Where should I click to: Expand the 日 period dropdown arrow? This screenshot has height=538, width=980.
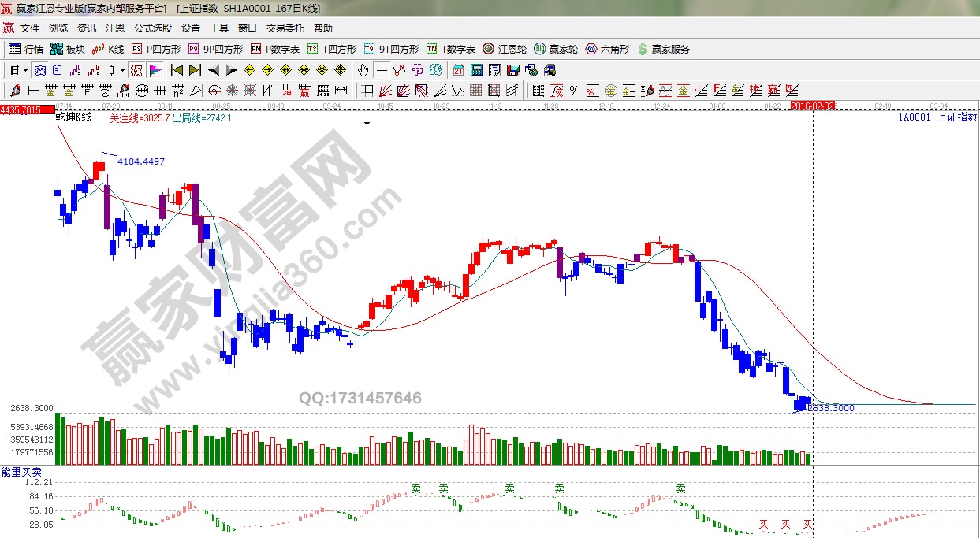tap(25, 70)
